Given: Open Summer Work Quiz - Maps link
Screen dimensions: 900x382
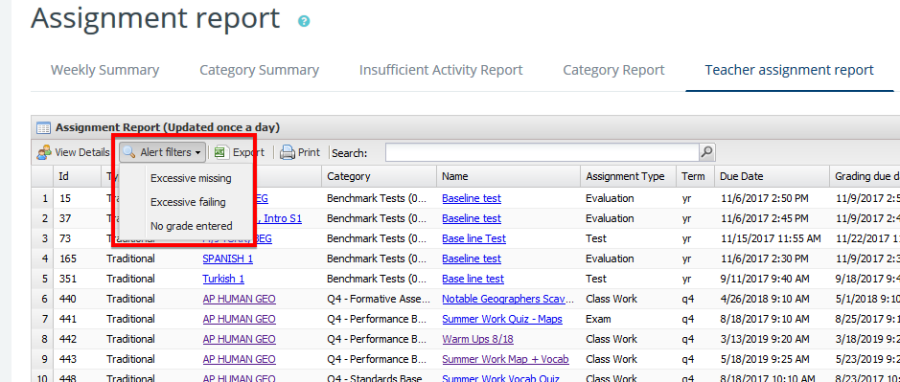Looking at the screenshot, I should point(502,319).
